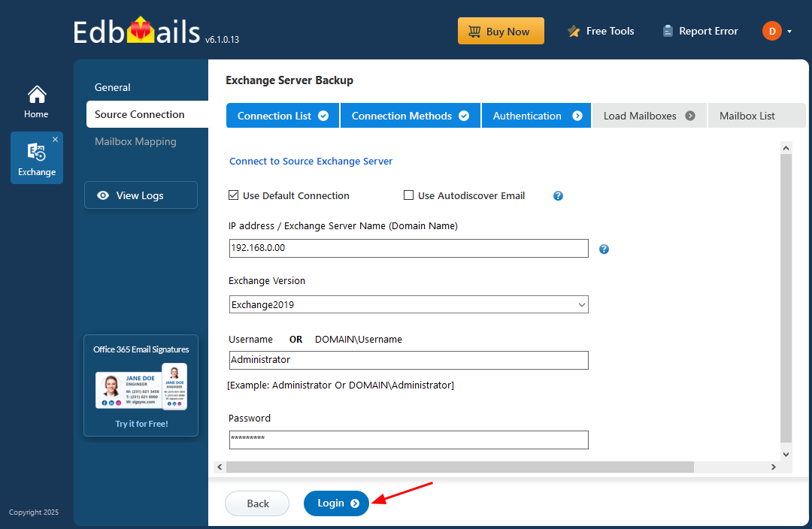
Task: Click the vertical scrollbar down arrow
Action: [x=786, y=455]
